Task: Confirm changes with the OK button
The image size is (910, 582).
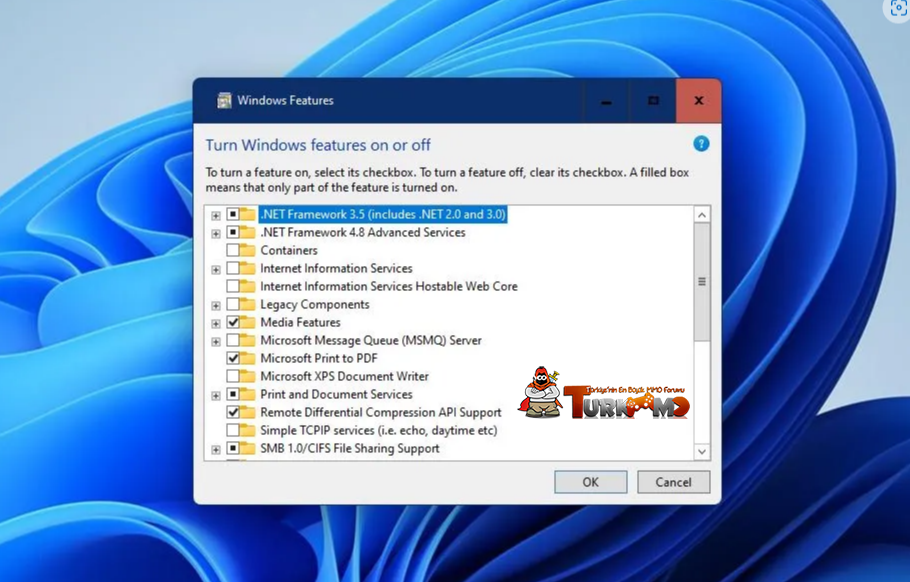Action: coord(590,482)
